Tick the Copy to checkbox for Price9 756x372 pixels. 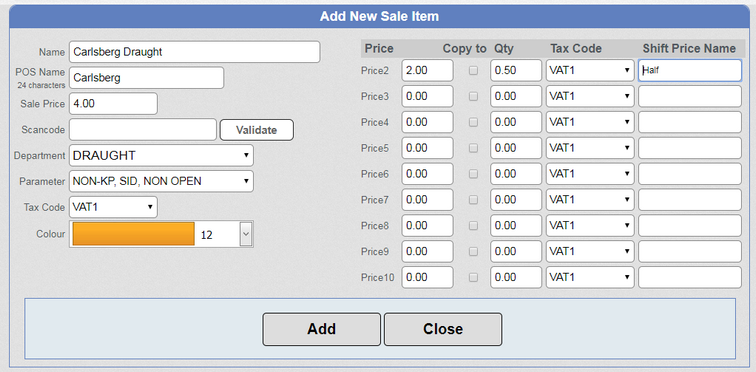click(473, 252)
